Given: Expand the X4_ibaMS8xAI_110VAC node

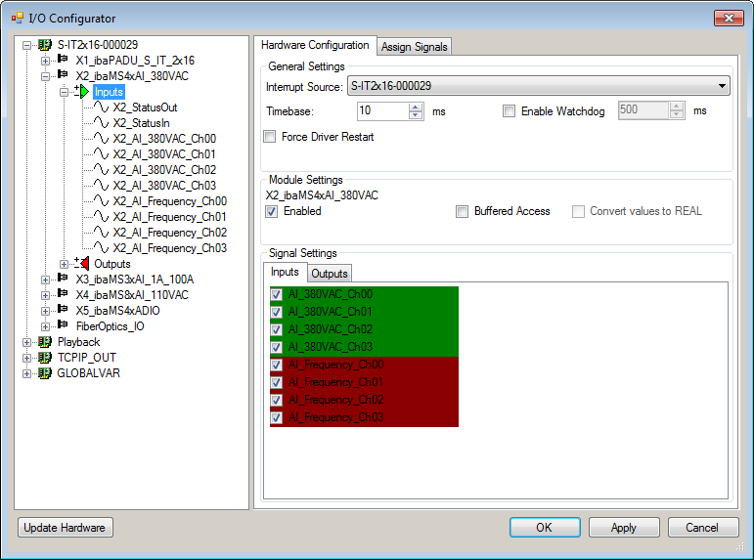Looking at the screenshot, I should point(45,295).
